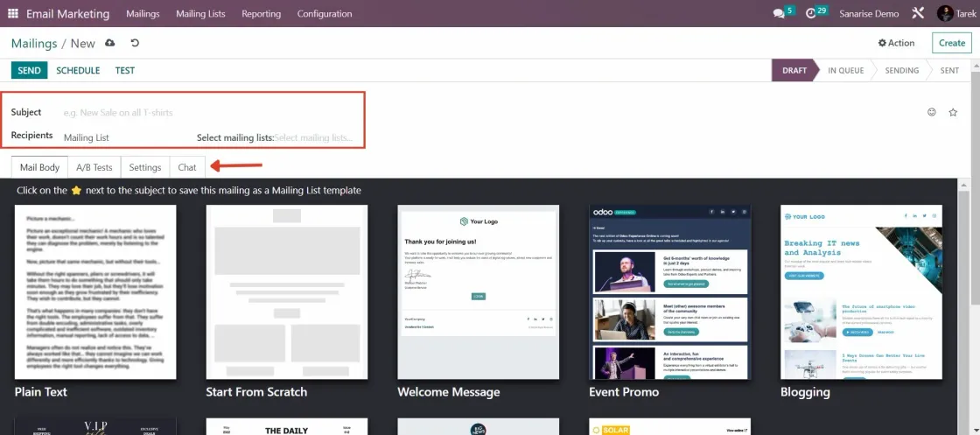Click the 'Event Promo' caption
The height and width of the screenshot is (435, 980).
coord(624,392)
